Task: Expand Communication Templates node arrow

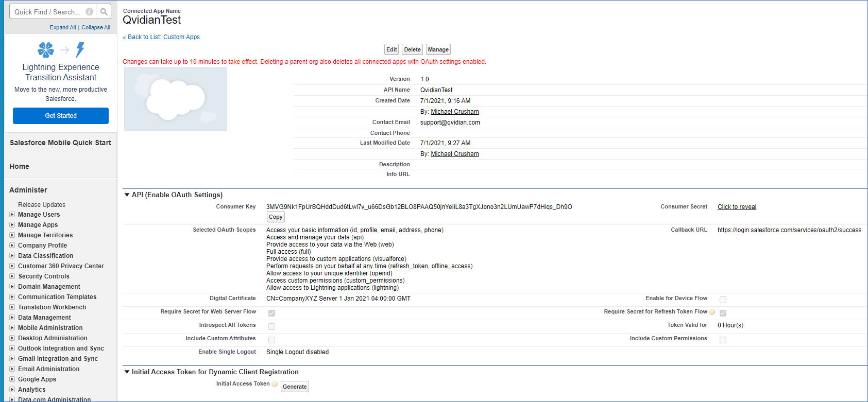Action: point(12,297)
